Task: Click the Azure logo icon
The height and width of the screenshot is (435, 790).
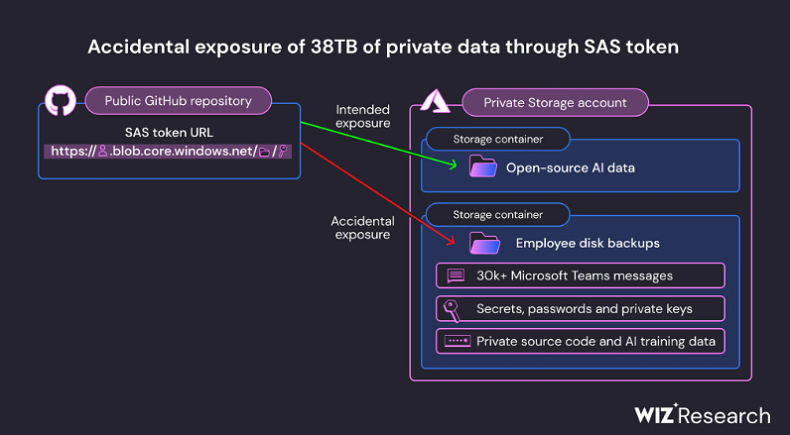Action: tap(435, 102)
